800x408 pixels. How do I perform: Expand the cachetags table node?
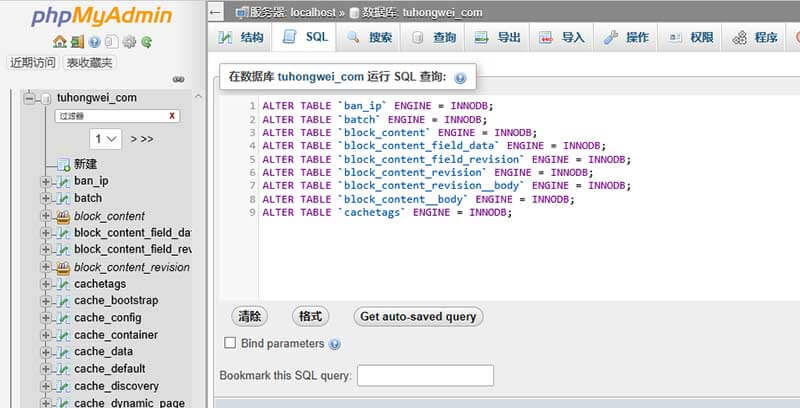[46, 284]
